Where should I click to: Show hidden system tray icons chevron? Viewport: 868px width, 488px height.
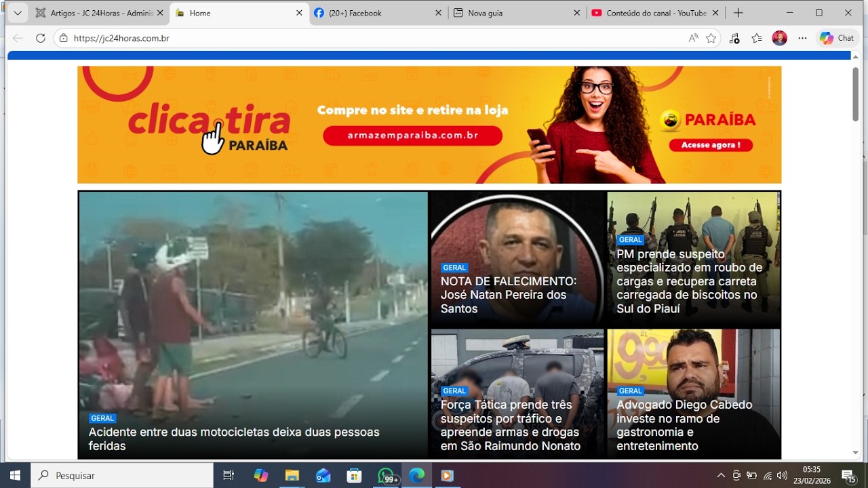721,475
